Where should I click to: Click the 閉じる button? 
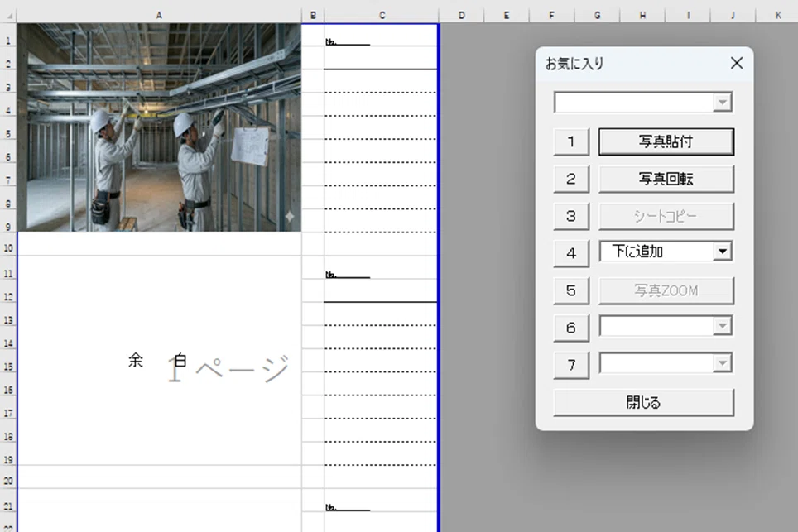pos(644,402)
